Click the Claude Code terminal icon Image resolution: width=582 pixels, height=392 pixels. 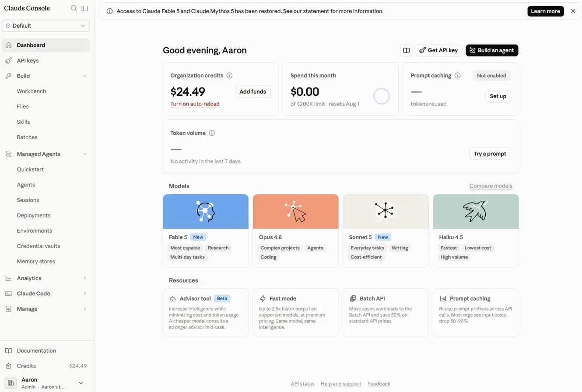(8, 294)
